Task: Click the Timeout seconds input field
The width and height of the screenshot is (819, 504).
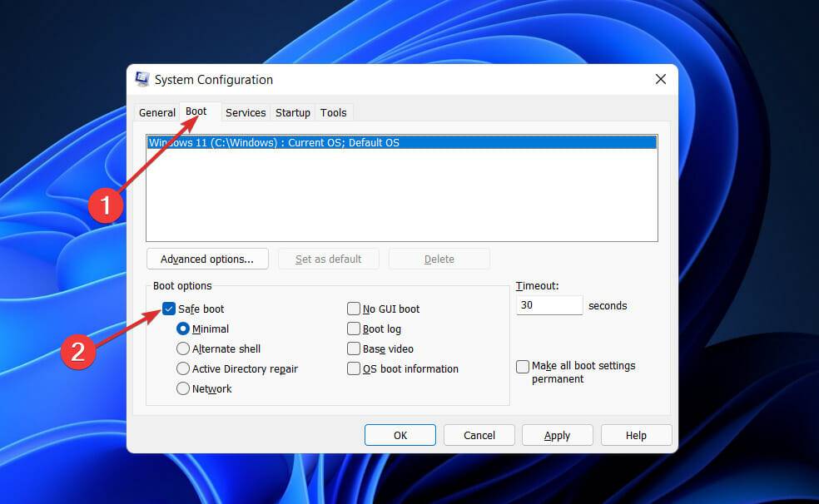Action: coord(548,305)
